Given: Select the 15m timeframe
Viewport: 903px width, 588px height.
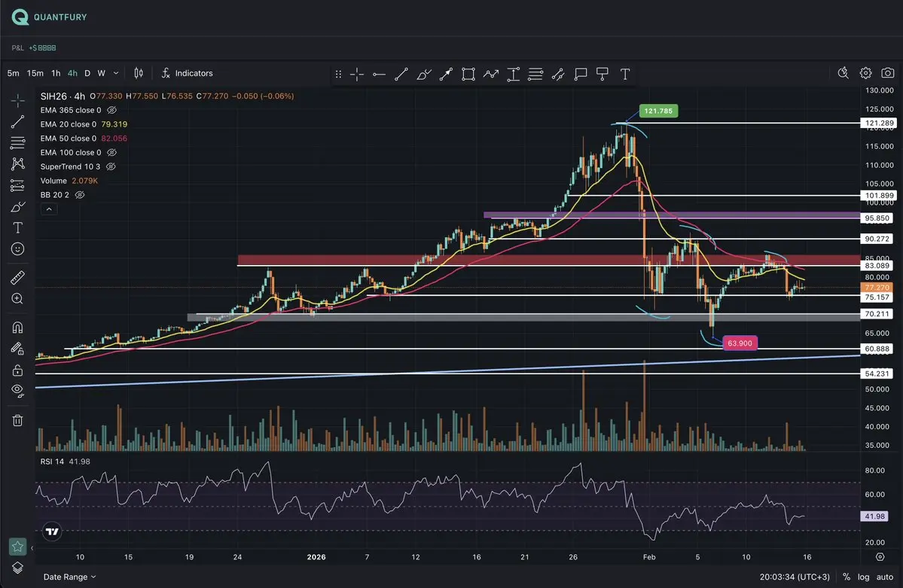Looking at the screenshot, I should [35, 73].
